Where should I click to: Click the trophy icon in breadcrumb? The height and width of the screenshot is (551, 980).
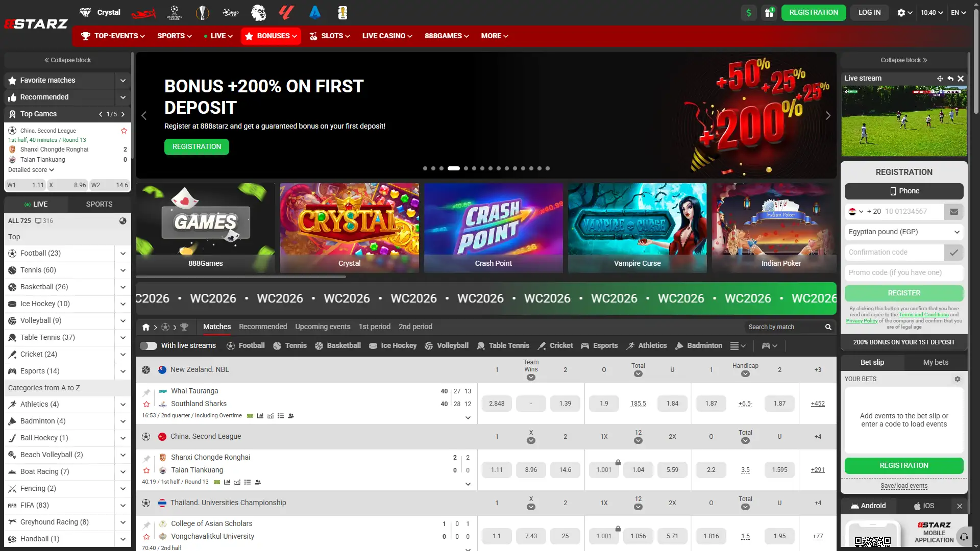click(184, 327)
